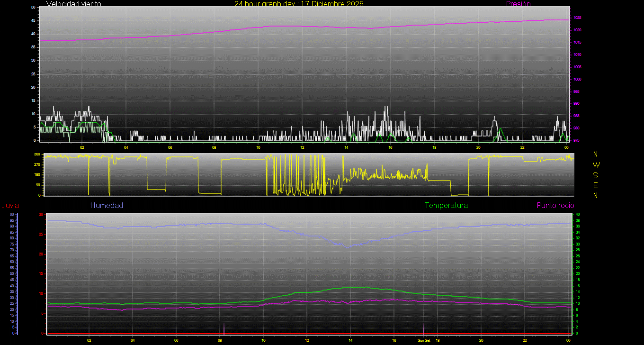Select the 24 hour graph day title
Viewport: 644px width, 345px height.
pyautogui.click(x=299, y=4)
